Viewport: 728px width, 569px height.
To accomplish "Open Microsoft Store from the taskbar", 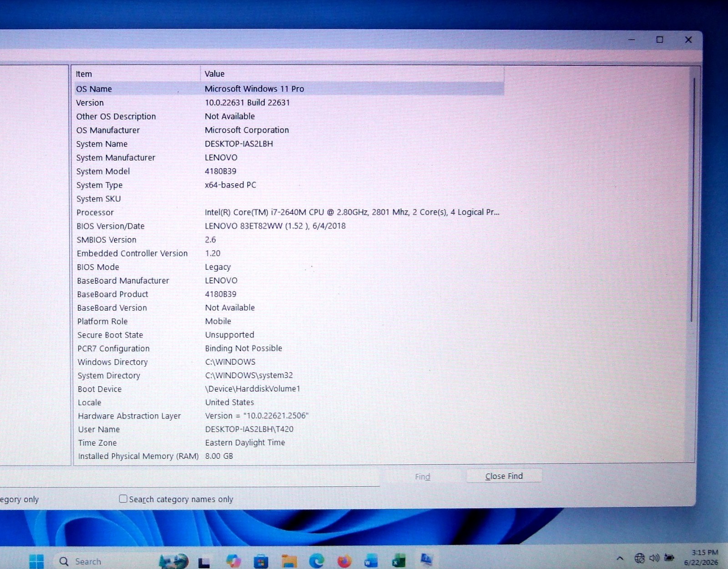I will pos(261,562).
